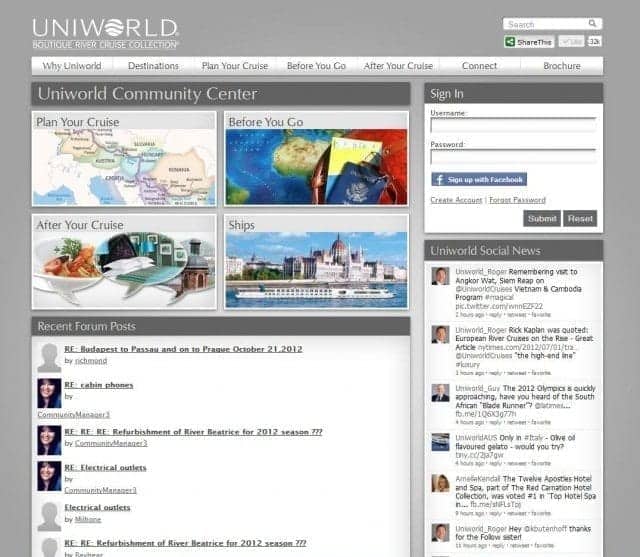Screen dimensions: 640x557
Task: Open the After Your Cruise tile
Action: click(124, 262)
